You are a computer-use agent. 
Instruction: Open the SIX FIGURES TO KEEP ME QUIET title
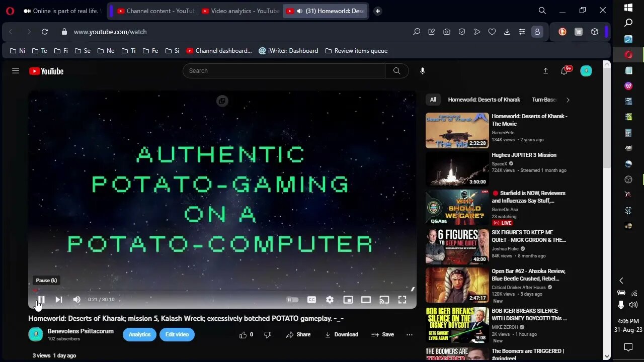click(529, 236)
